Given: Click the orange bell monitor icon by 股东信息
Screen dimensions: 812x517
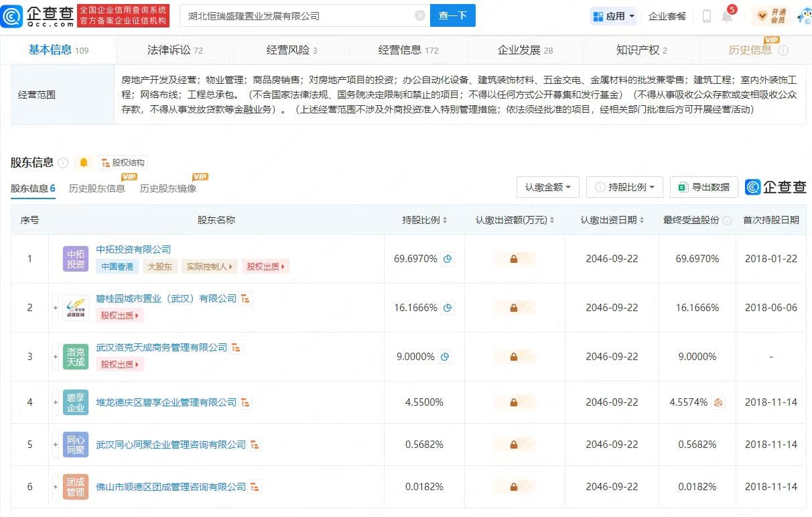Looking at the screenshot, I should (x=84, y=162).
